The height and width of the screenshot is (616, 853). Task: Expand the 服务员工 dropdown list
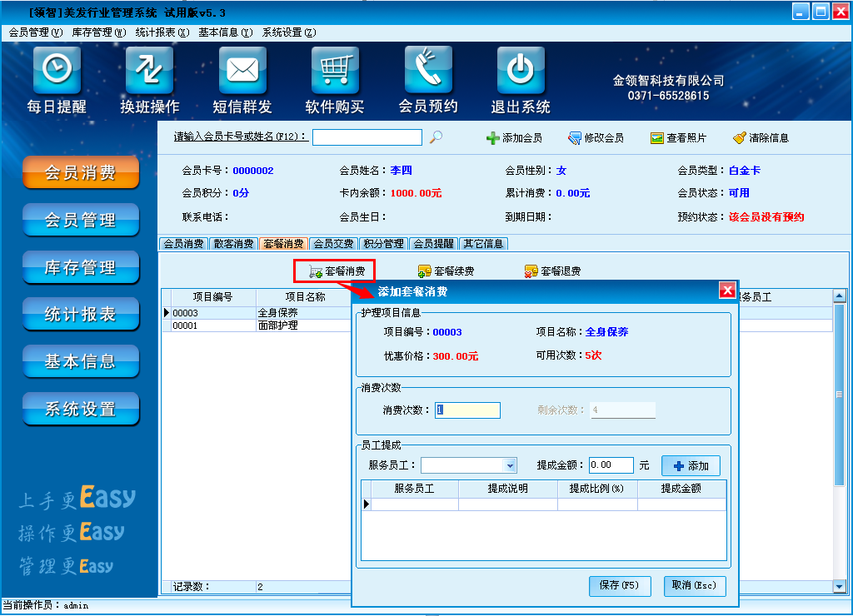tap(511, 465)
